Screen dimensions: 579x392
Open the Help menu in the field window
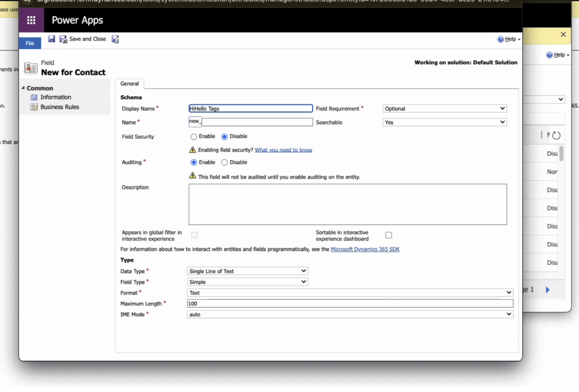click(x=509, y=39)
